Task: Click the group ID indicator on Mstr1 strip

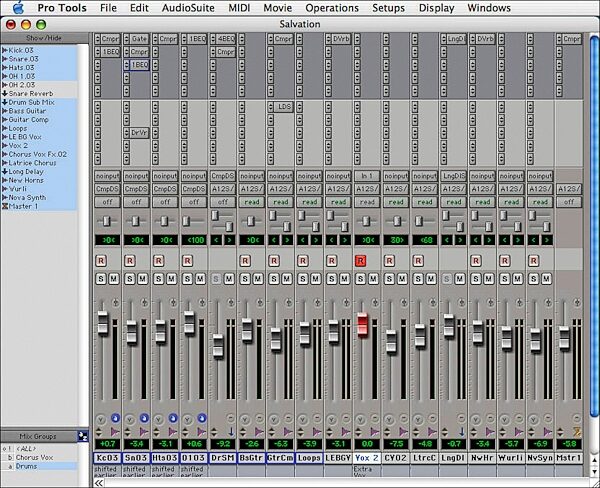Action: [577, 419]
